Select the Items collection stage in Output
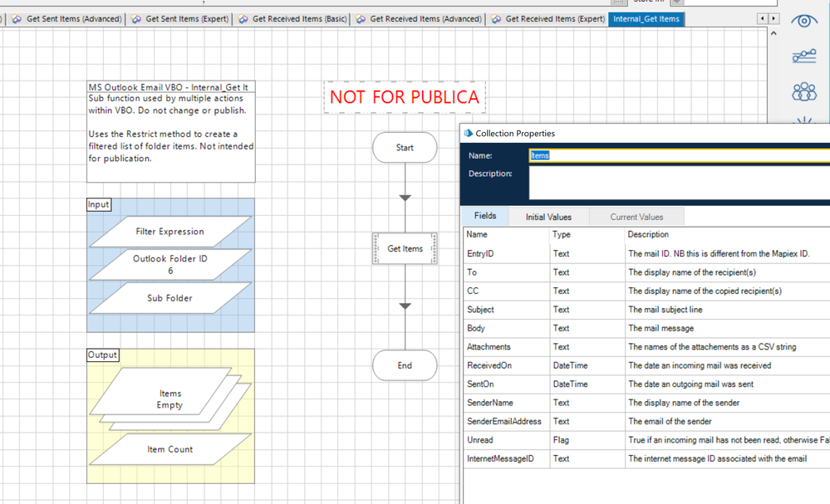This screenshot has height=504, width=830. click(x=169, y=399)
